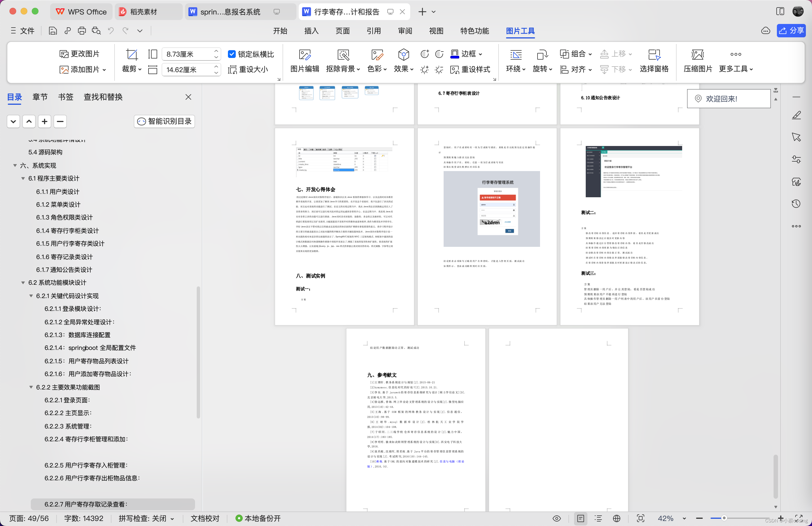Viewport: 812px width, 526px height.
Task: Click the zoom slider in status bar
Action: pos(724,518)
